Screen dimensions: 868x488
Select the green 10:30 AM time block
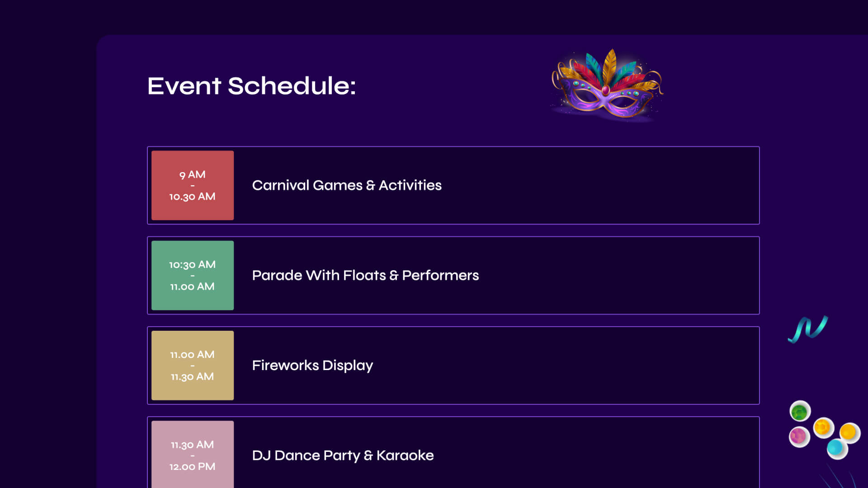coord(193,275)
